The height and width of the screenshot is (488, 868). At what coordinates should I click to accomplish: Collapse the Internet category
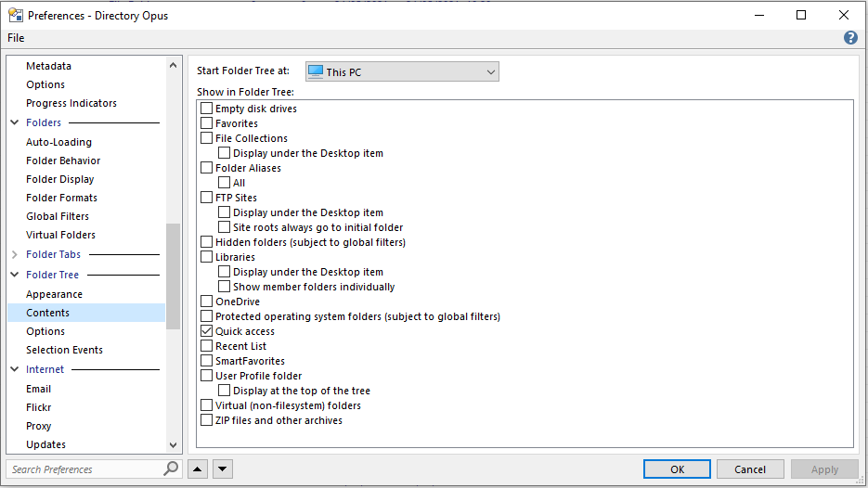(15, 369)
